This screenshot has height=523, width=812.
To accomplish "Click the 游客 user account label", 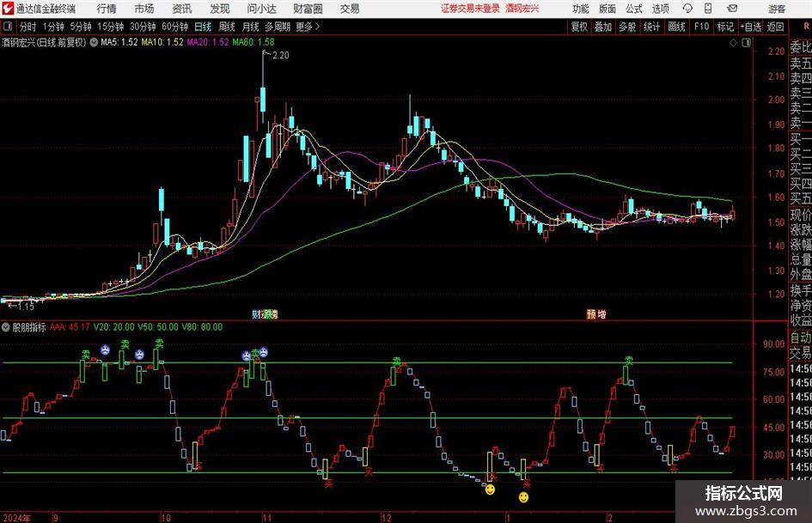I will tap(777, 9).
